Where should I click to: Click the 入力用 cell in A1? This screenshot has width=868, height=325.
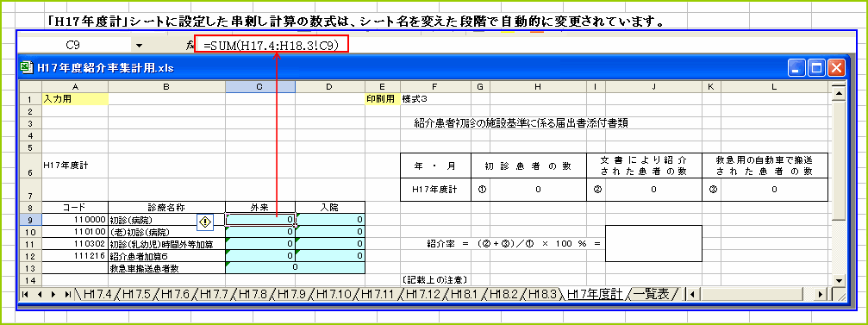click(x=75, y=99)
